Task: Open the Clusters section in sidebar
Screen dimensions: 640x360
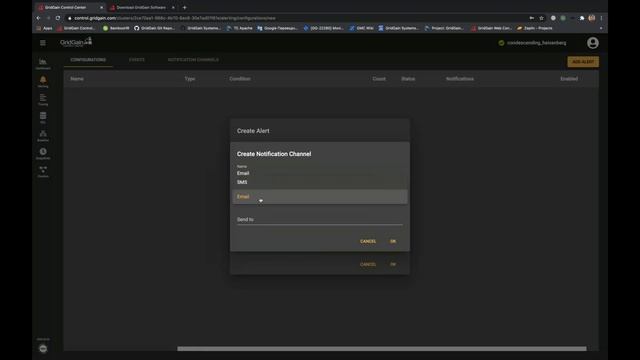Action: point(43,171)
